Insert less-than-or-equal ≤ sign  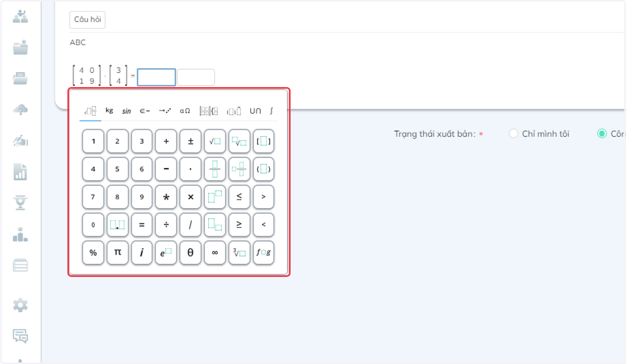[239, 197]
